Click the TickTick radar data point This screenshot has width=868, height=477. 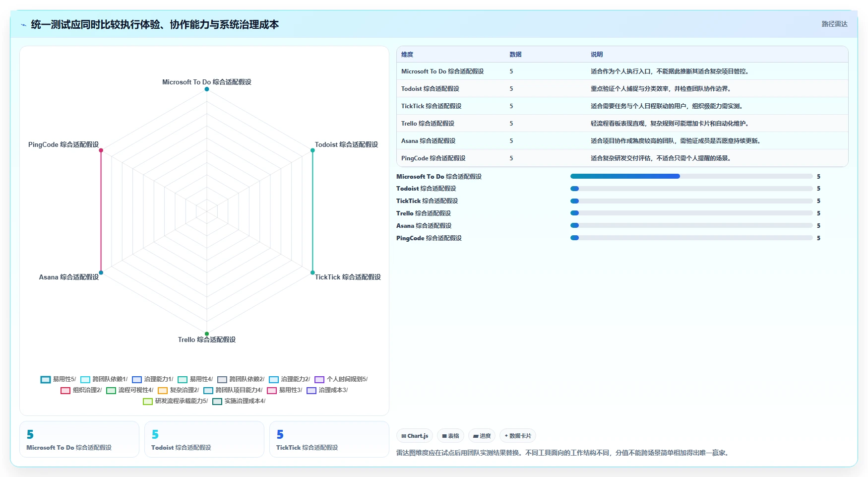[x=312, y=273]
